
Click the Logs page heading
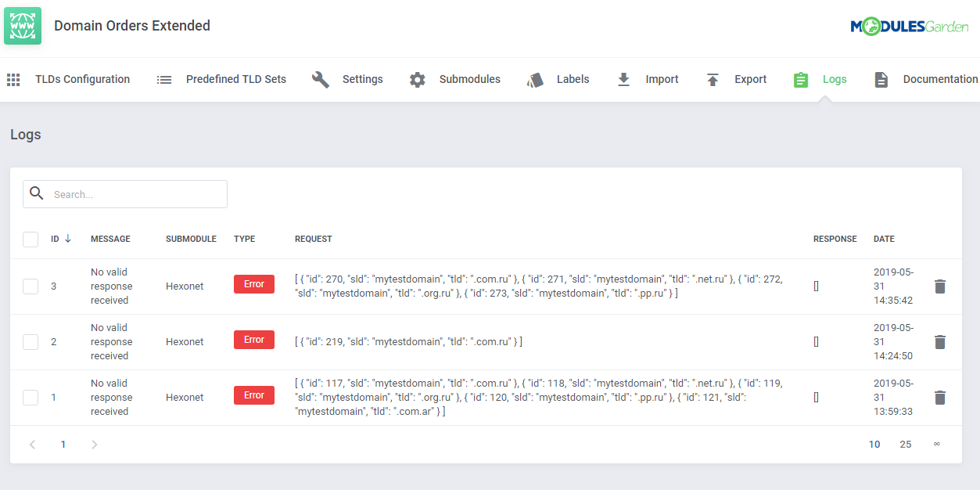tap(26, 135)
